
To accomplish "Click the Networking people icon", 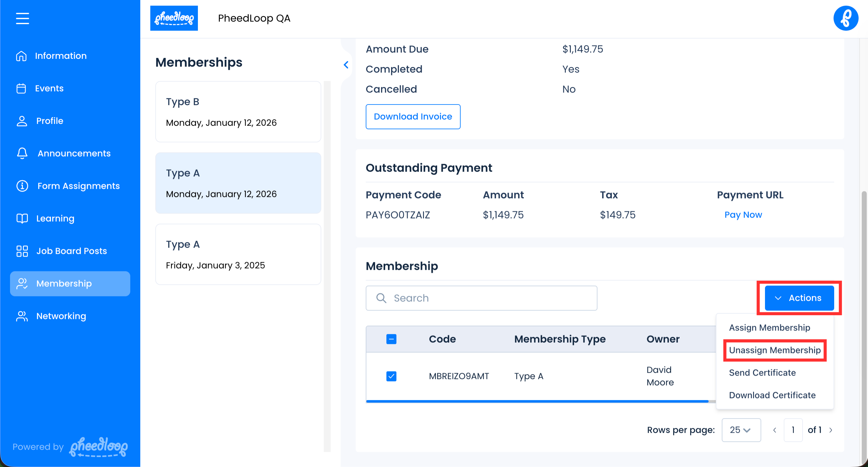I will pyautogui.click(x=22, y=316).
